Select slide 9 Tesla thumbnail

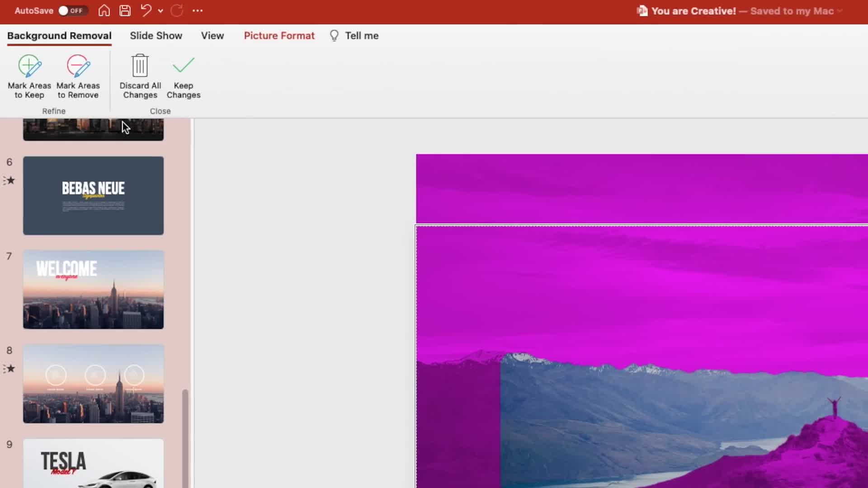[x=94, y=463]
